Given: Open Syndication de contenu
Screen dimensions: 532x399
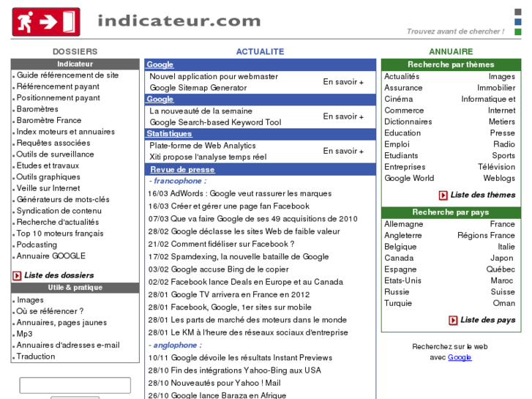Looking at the screenshot, I should click(x=59, y=211).
